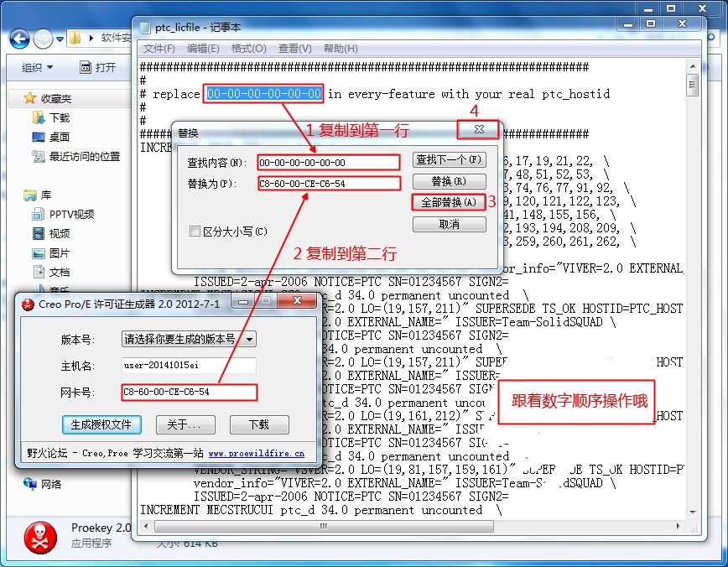The height and width of the screenshot is (567, 728).
Task: Open the 视频 library
Action: 51,233
